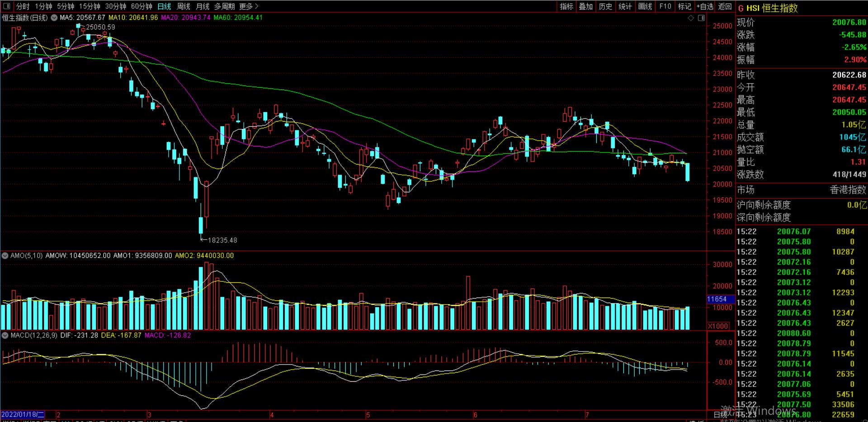868x422 pixels.
Task: Open the F10 company info button
Action: (x=665, y=6)
